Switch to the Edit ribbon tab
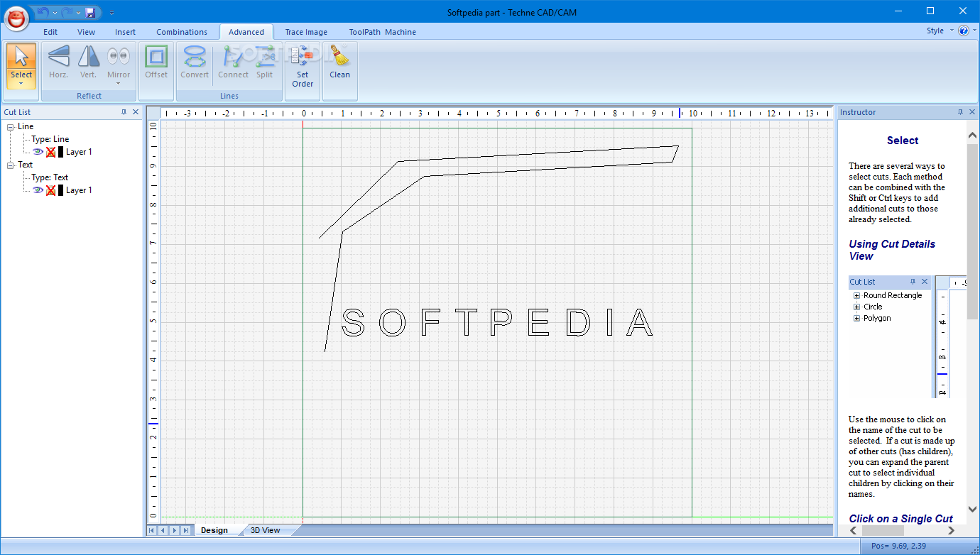980x555 pixels. 50,32
